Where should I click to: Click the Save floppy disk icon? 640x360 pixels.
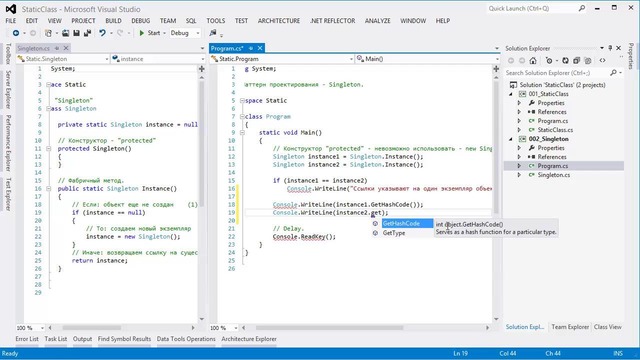tap(76, 33)
